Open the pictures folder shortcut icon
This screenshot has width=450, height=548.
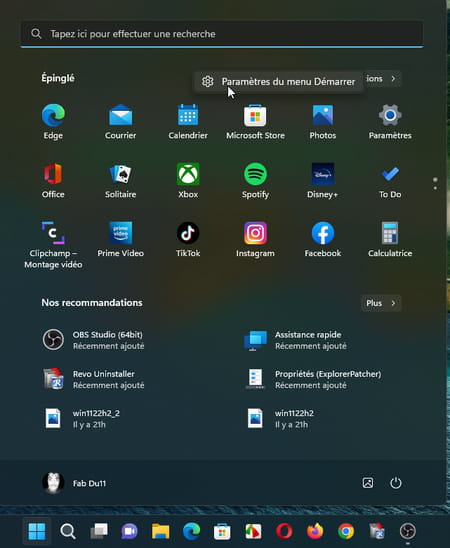click(368, 483)
